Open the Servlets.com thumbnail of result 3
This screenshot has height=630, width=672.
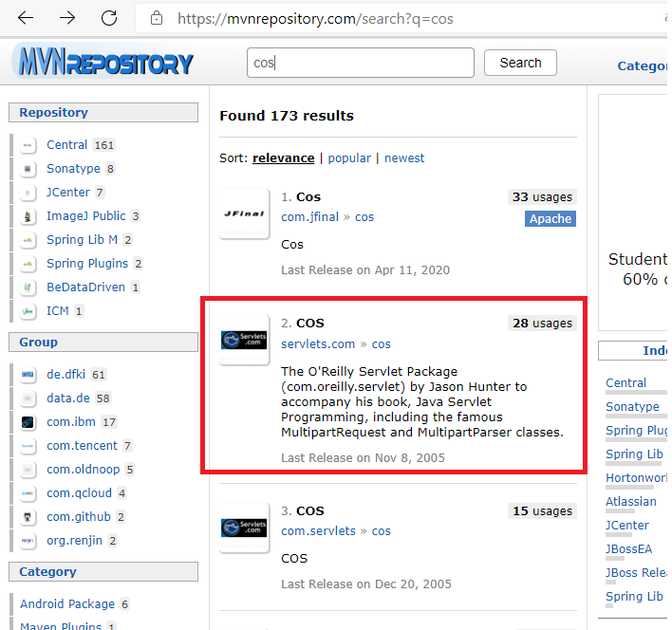[244, 528]
